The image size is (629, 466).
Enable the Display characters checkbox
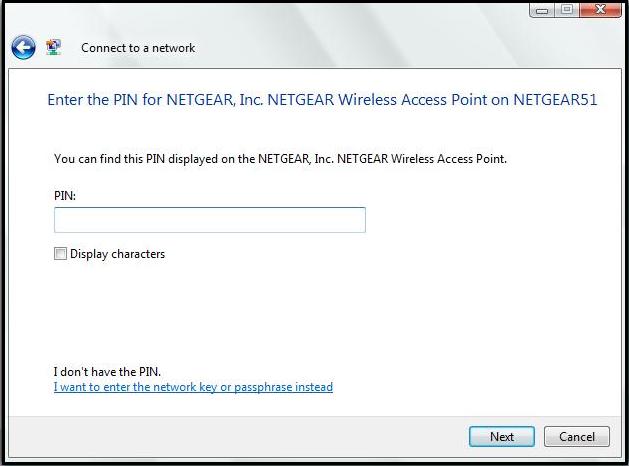tap(60, 254)
